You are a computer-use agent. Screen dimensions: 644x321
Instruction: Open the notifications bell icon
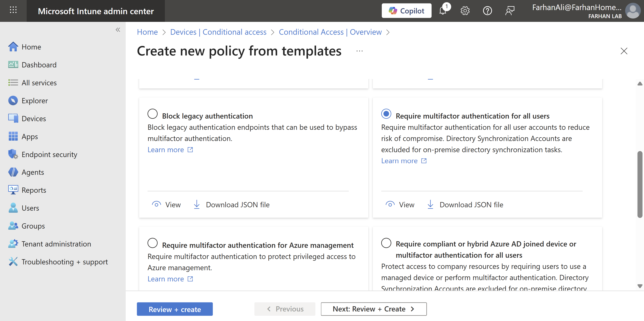tap(443, 11)
